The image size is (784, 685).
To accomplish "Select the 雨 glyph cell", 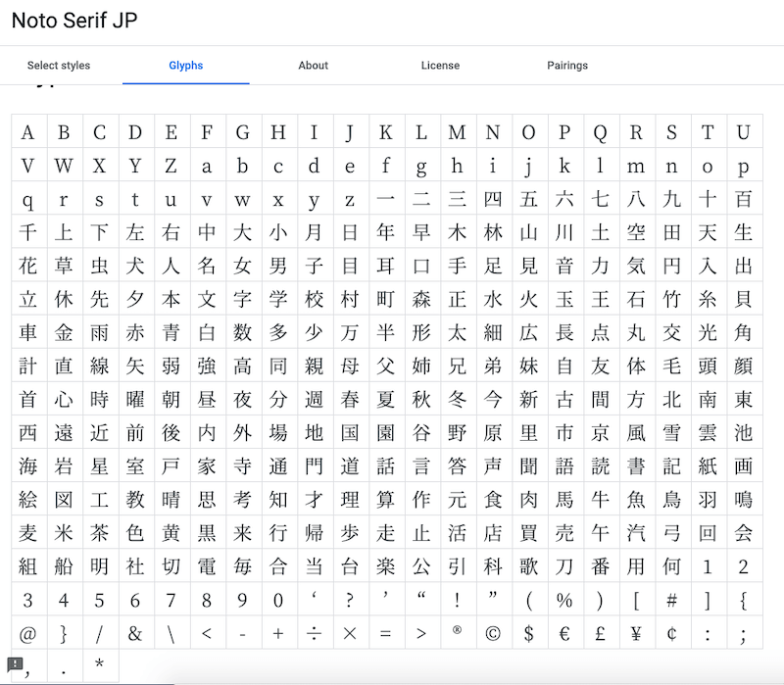I will (101, 331).
